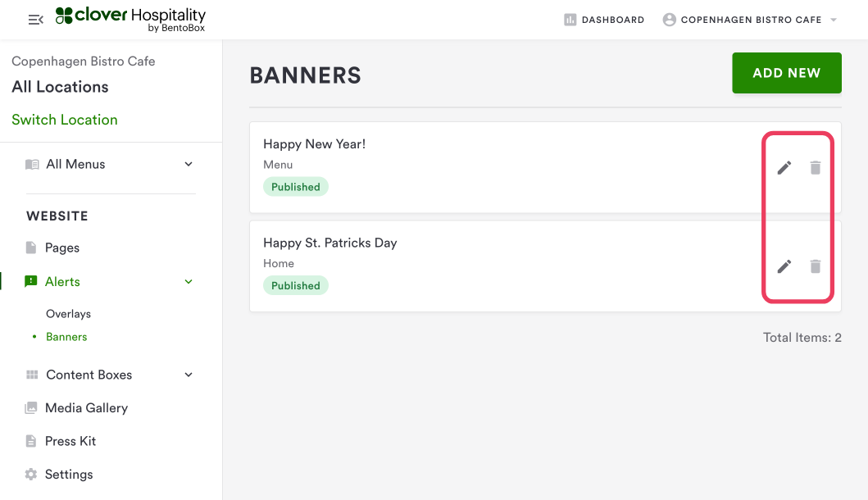Image resolution: width=868 pixels, height=500 pixels.
Task: Click the Switch Location link
Action: 65,120
